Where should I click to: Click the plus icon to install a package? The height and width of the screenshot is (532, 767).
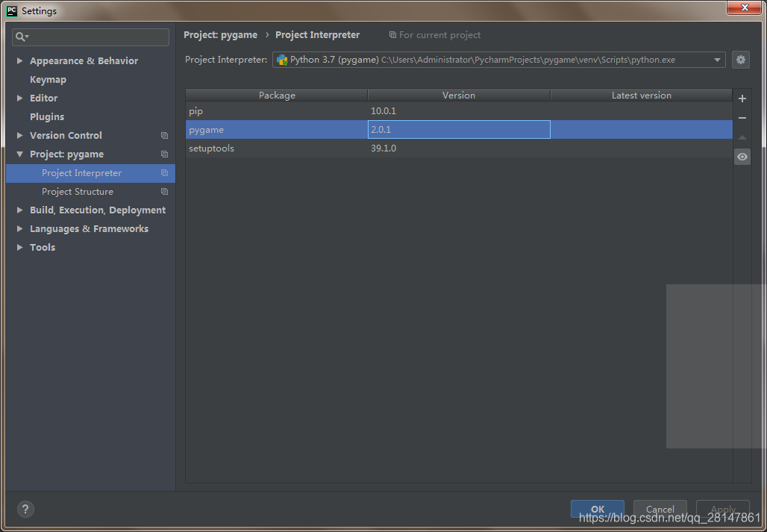coord(742,98)
